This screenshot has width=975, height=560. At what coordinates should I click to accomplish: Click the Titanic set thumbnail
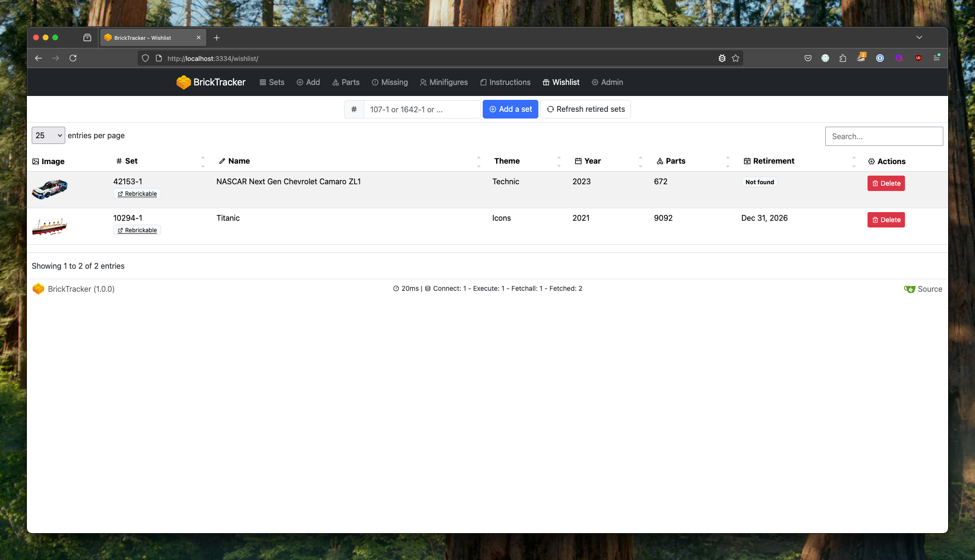click(49, 226)
